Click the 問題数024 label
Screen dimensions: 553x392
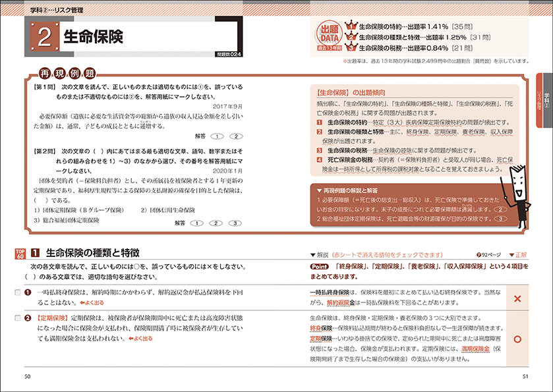click(229, 54)
